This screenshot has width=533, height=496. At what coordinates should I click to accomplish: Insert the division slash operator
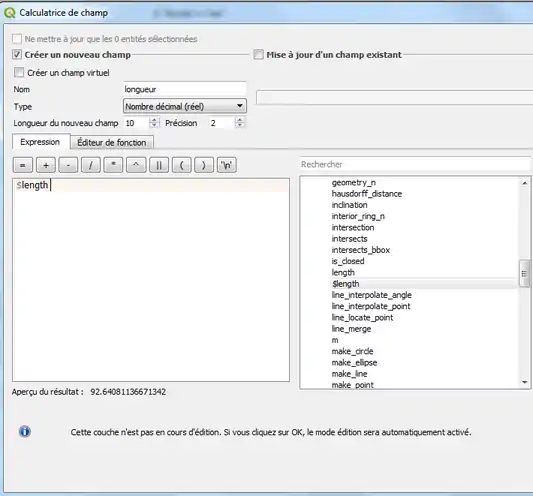(x=91, y=165)
